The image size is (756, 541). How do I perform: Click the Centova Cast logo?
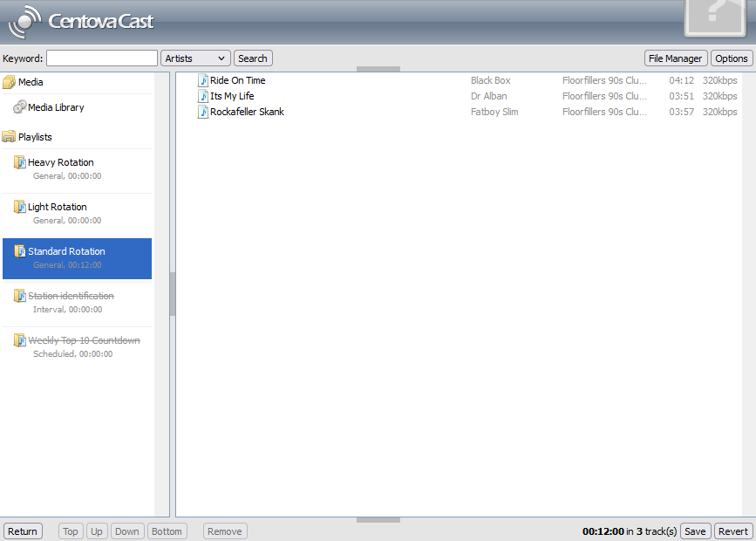[x=81, y=22]
